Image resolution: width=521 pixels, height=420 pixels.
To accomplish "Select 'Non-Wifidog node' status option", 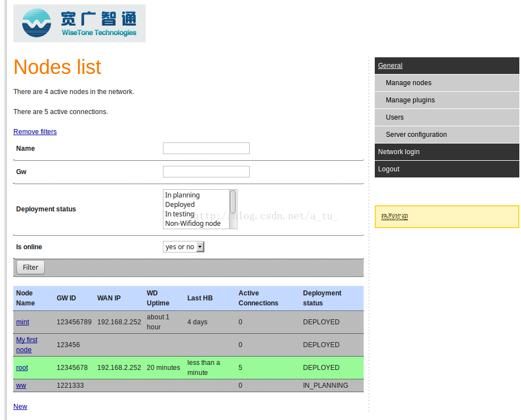I will click(x=193, y=224).
